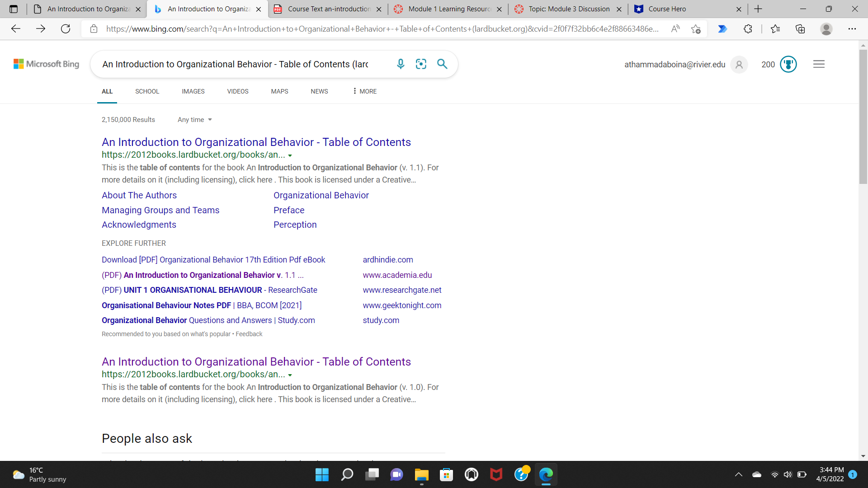
Task: Open File Explorer from taskbar
Action: pos(421,474)
